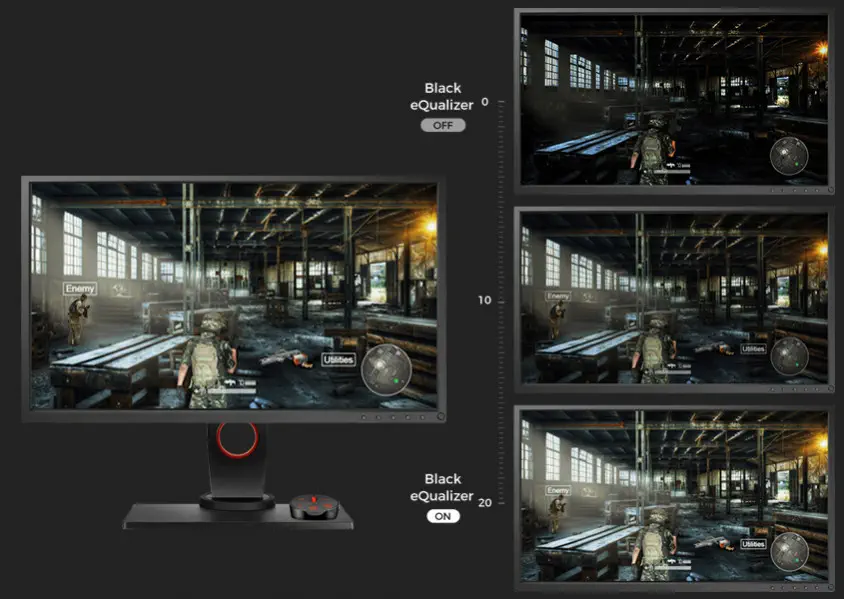Click the minimap on the bottom monitor
This screenshot has height=599, width=844.
click(789, 552)
